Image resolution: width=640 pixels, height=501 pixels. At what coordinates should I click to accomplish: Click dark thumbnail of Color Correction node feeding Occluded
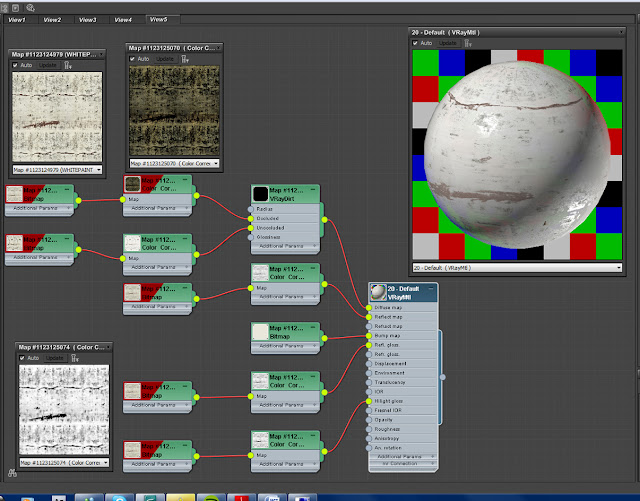(132, 184)
